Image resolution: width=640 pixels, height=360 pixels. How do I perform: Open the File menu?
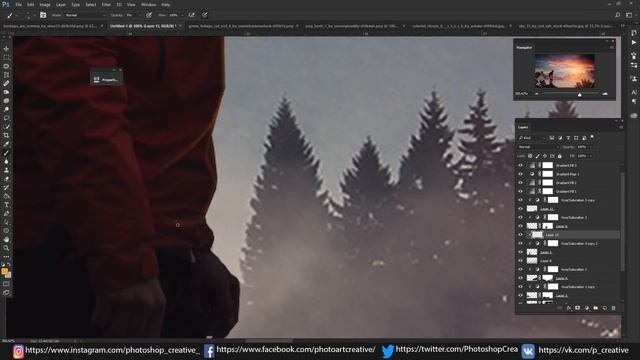click(18, 4)
